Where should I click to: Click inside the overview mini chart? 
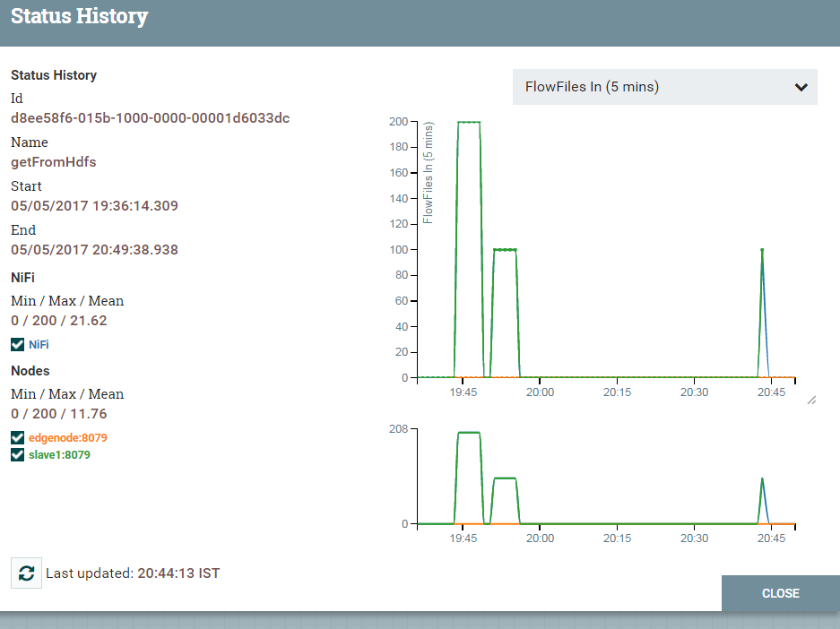point(601,475)
